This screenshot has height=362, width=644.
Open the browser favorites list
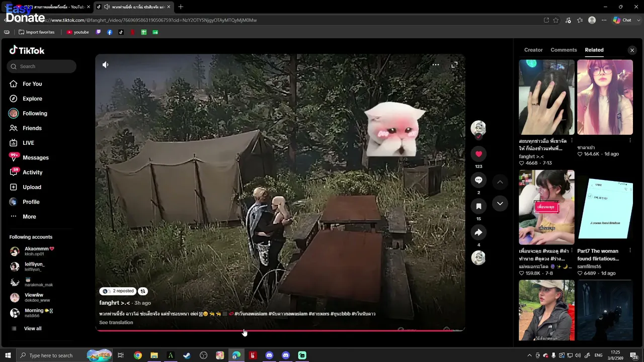[580, 20]
